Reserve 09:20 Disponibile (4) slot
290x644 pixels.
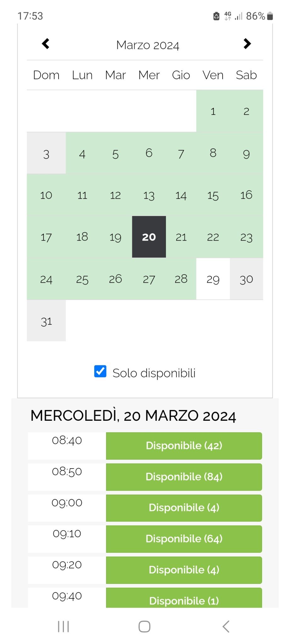(184, 570)
